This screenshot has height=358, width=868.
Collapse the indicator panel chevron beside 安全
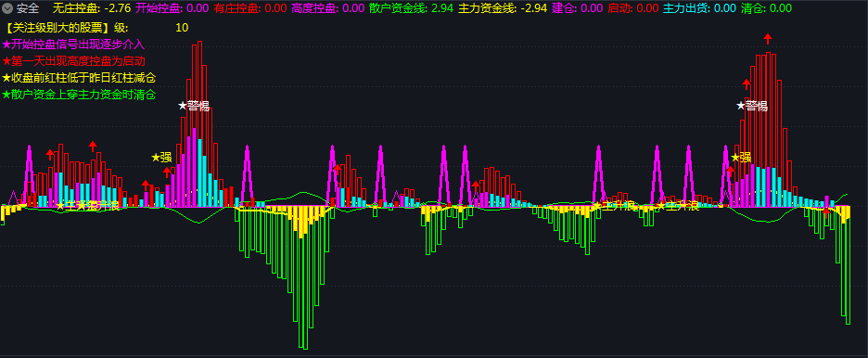pos(7,8)
